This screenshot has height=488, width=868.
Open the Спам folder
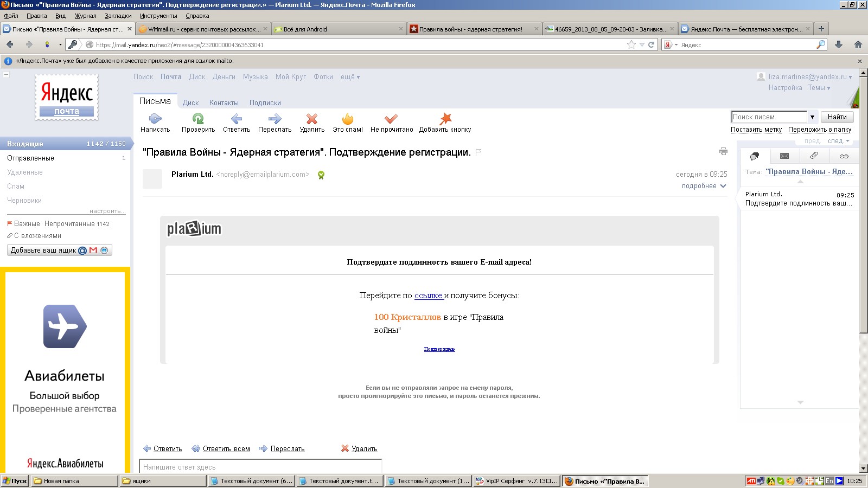[x=16, y=186]
